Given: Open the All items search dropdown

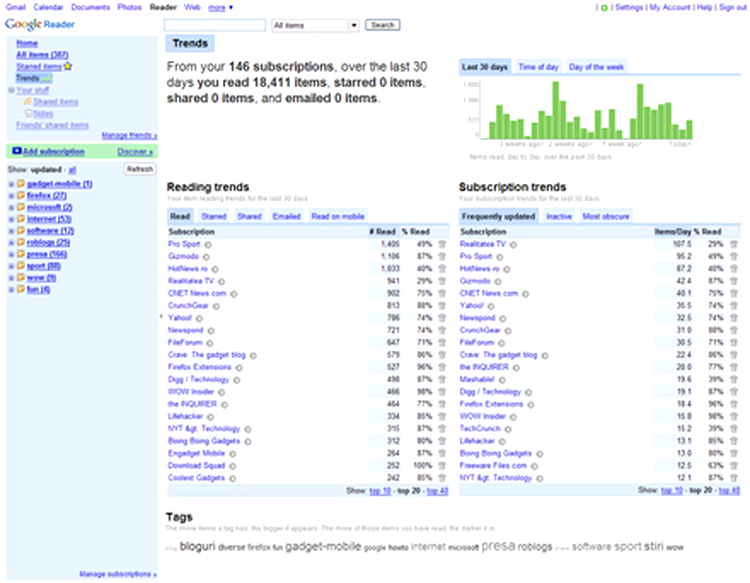Looking at the screenshot, I should pos(314,25).
